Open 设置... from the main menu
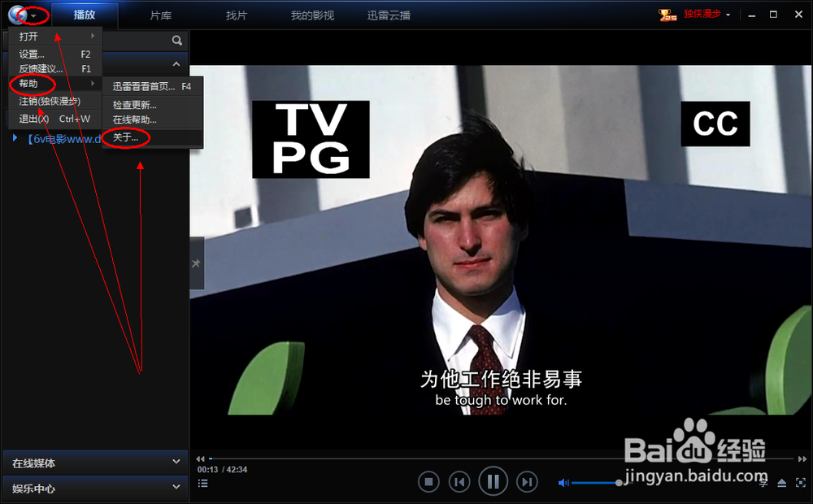Viewport: 813px width, 504px height. 32,54
